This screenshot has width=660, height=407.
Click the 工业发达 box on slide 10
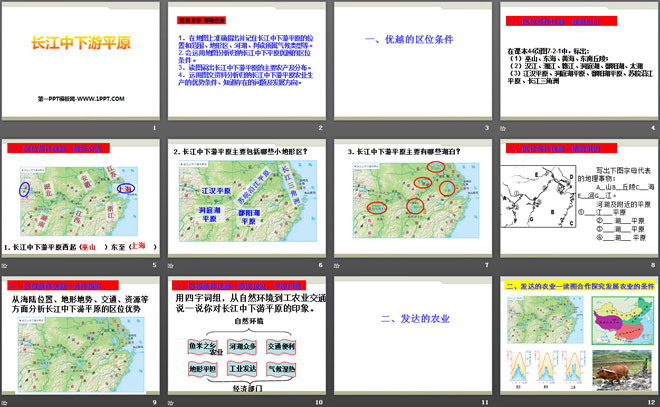click(x=242, y=369)
